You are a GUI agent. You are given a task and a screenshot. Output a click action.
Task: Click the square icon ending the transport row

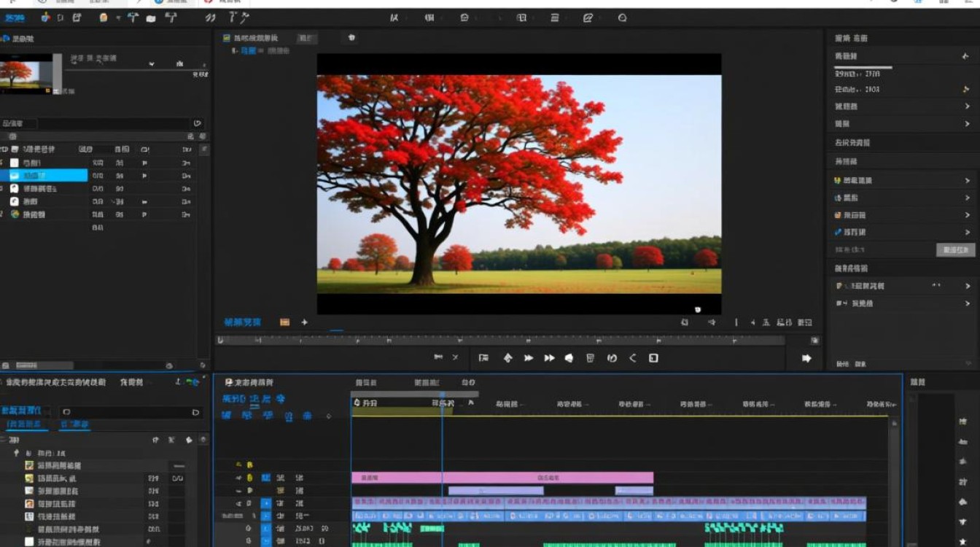point(653,358)
